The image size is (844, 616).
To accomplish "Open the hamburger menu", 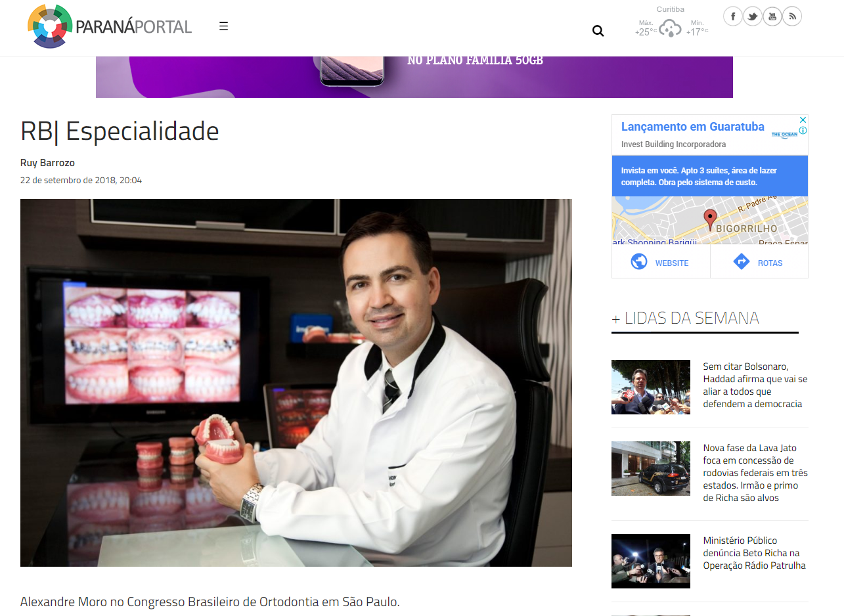I will coord(224,26).
